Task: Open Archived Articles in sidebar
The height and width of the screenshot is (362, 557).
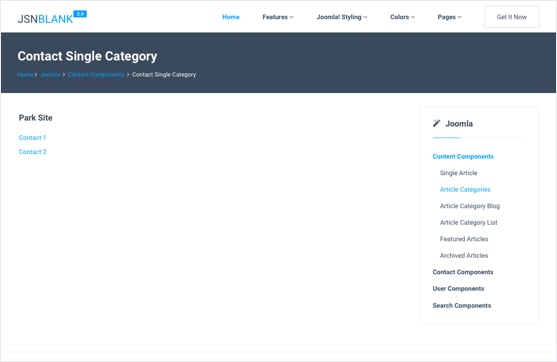Action: click(x=464, y=255)
